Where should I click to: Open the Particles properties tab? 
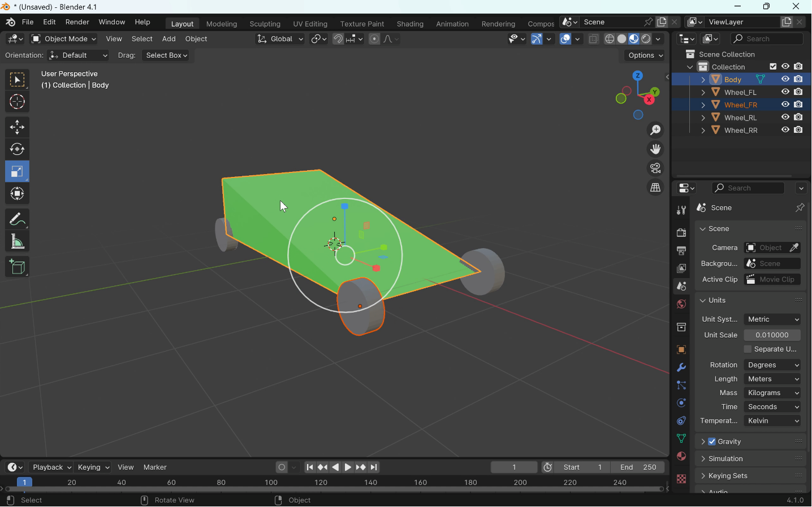coord(682,386)
